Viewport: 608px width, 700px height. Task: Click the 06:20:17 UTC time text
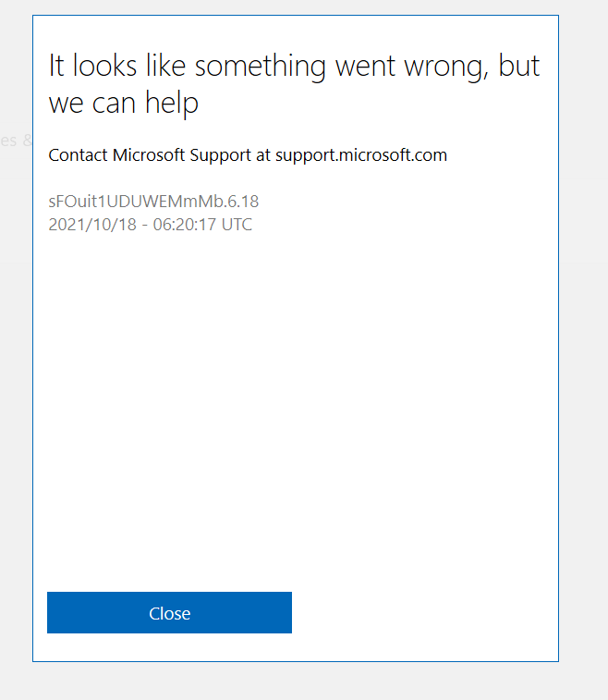202,225
